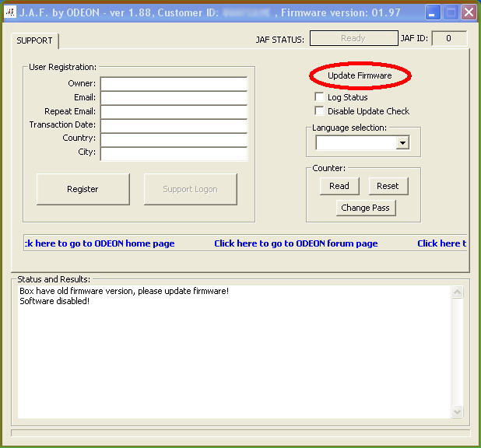Screen dimensions: 481x448
Task: Focus the Country input field
Action: tap(174, 140)
